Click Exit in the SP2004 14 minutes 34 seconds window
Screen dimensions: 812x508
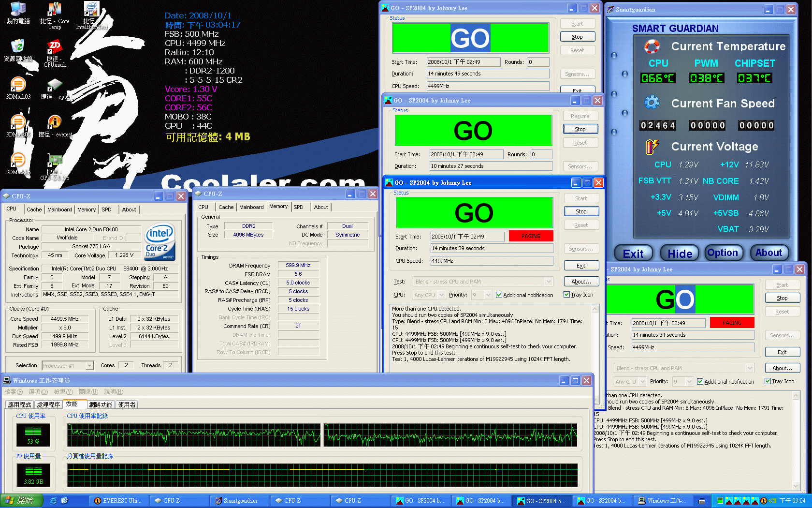click(782, 352)
